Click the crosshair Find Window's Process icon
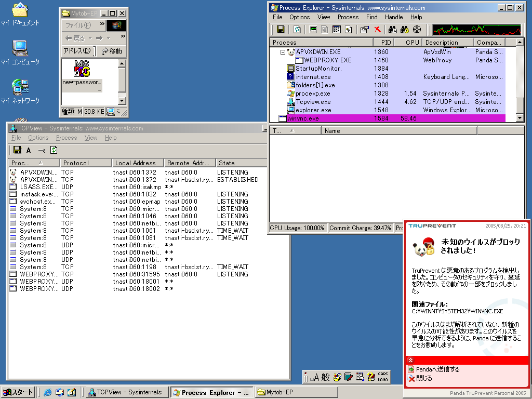This screenshot has height=399, width=532. click(x=417, y=30)
